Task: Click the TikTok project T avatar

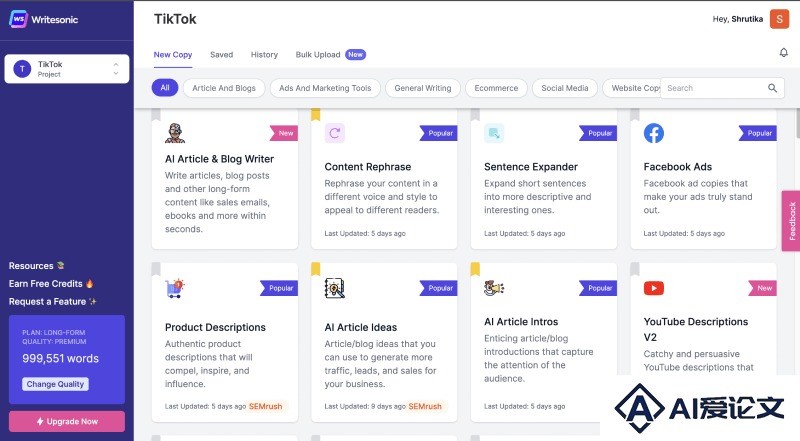Action: (22, 69)
